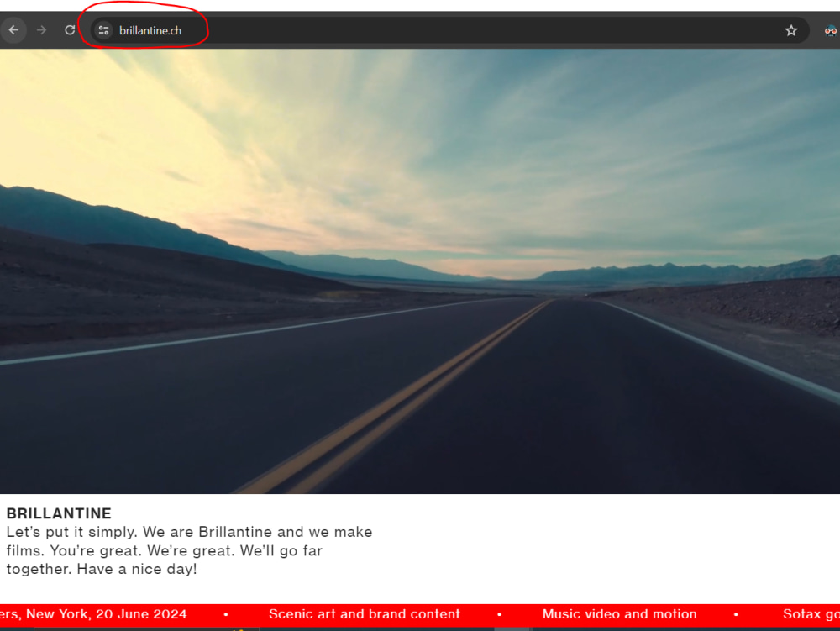This screenshot has width=840, height=631.
Task: Open the 'Sotax' ticker item
Action: [x=811, y=614]
